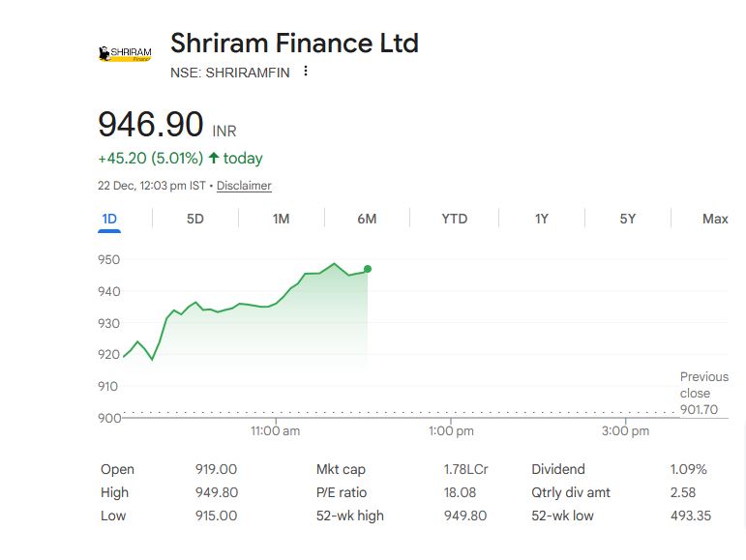Click the Dividend label
Viewport: 746px width, 560px height.
[558, 469]
